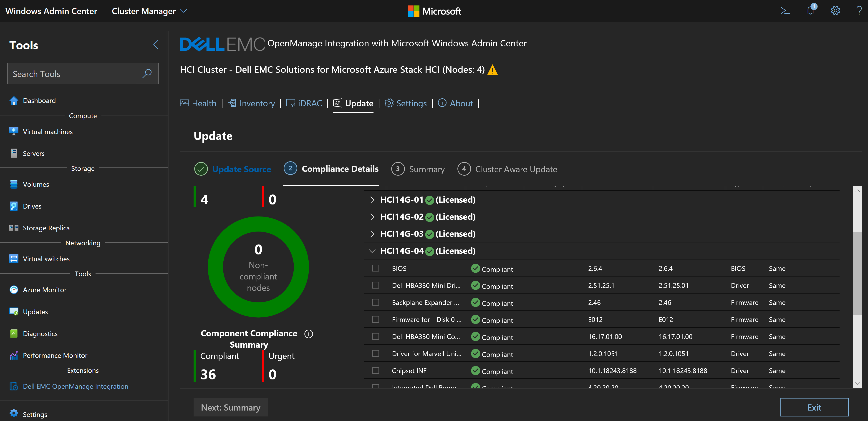Image resolution: width=868 pixels, height=421 pixels.
Task: Check the Backplane Expander checkbox
Action: [x=376, y=302]
